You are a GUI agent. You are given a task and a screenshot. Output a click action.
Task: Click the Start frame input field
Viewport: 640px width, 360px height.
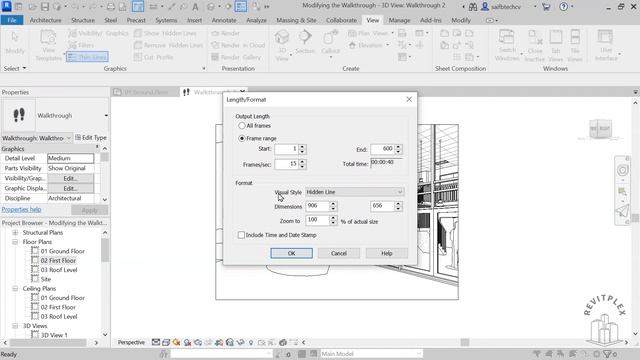click(287, 149)
